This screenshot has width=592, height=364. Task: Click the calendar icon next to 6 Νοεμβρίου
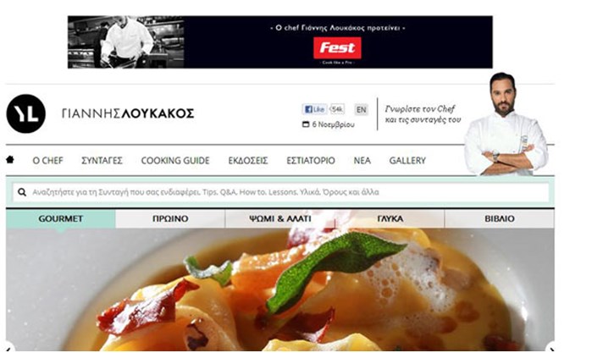(306, 124)
